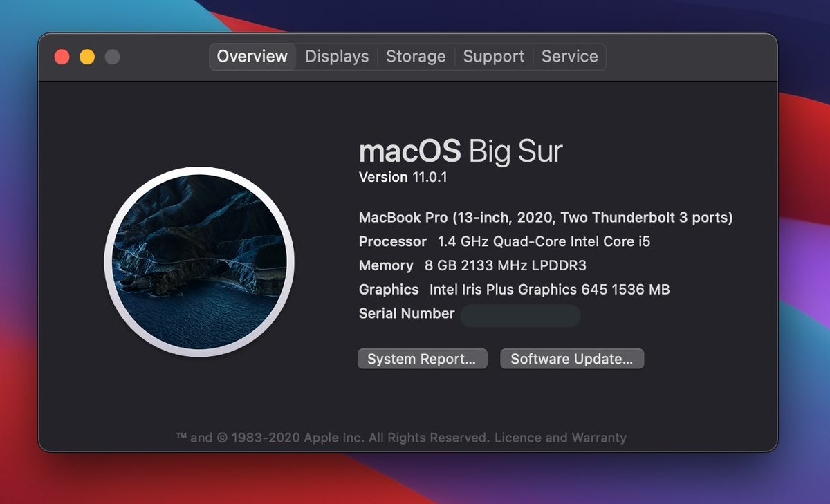
Task: Switch to the Overview tab
Action: coord(252,57)
